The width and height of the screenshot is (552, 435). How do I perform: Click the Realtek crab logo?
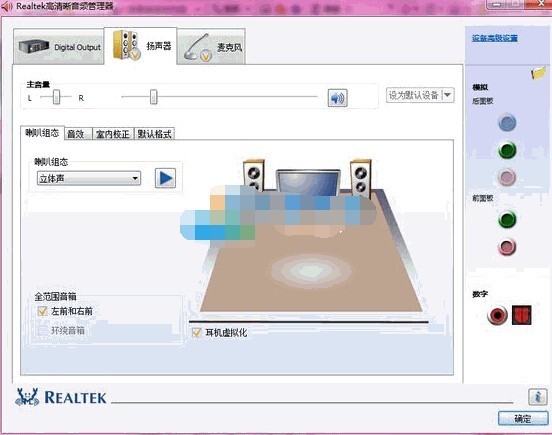pos(27,397)
